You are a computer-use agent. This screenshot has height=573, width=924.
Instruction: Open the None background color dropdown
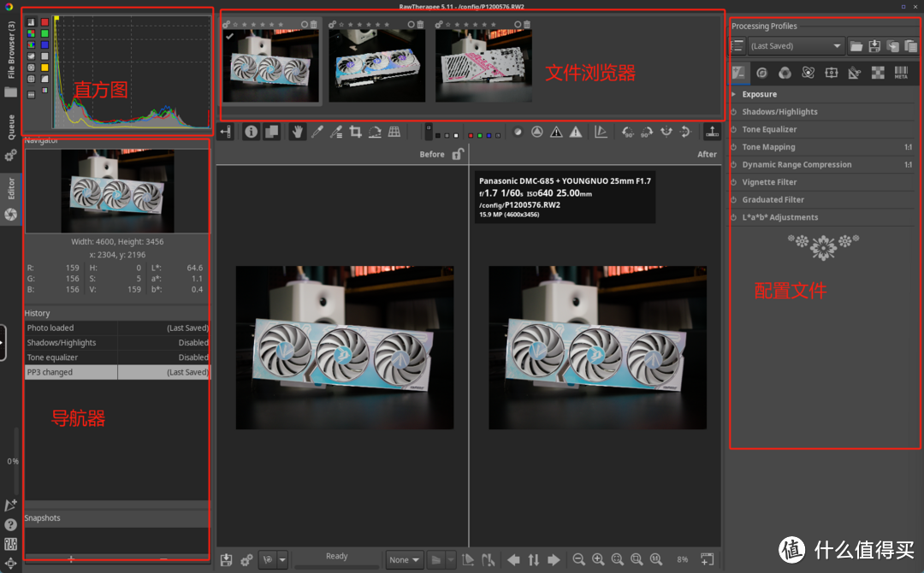tap(405, 559)
